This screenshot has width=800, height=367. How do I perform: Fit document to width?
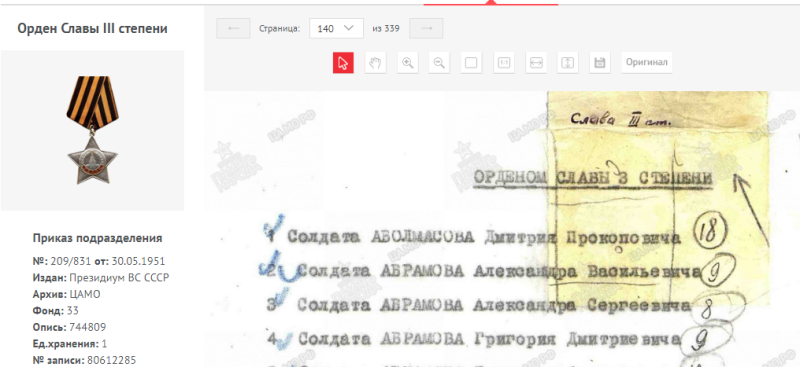[536, 63]
